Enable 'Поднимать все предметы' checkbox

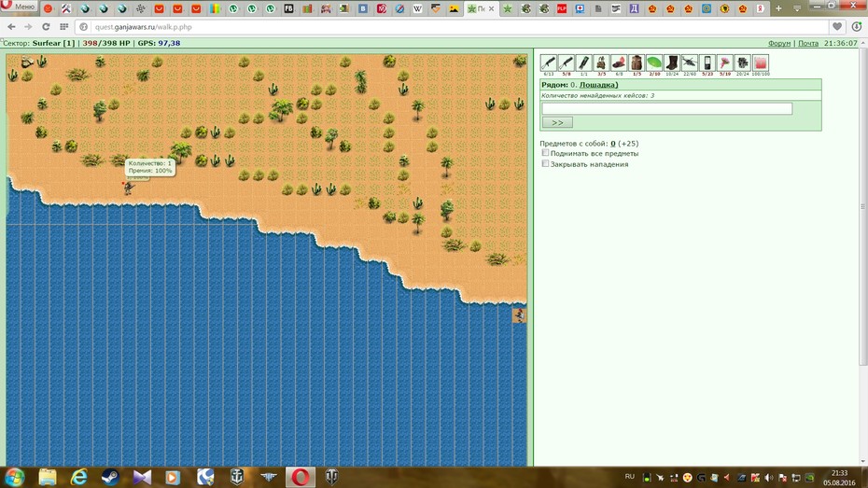click(x=545, y=153)
